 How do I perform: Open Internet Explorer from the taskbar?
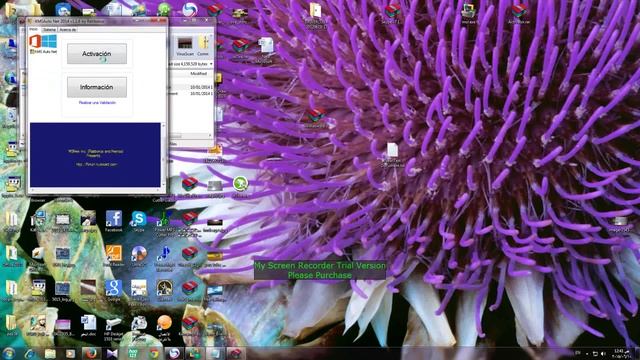29,353
